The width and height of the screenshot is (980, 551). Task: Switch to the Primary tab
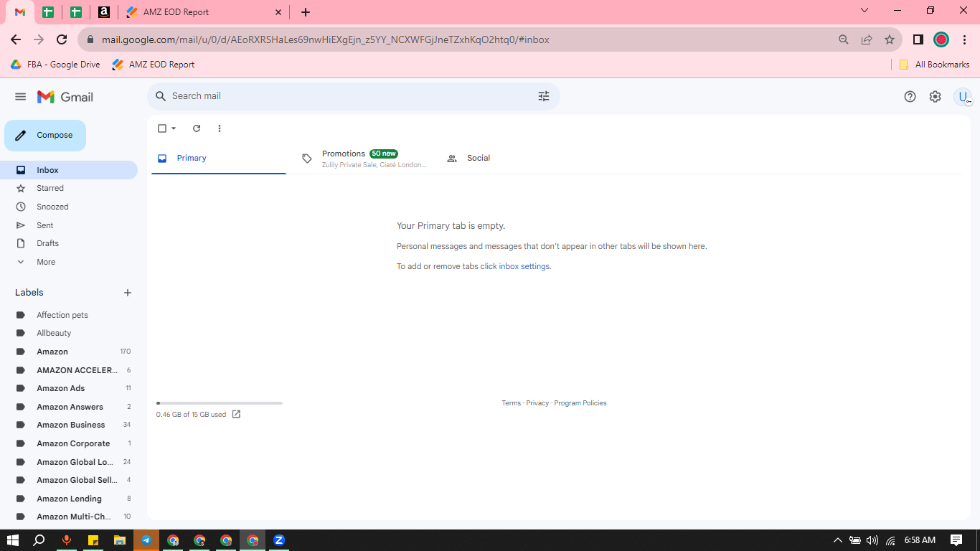click(219, 159)
